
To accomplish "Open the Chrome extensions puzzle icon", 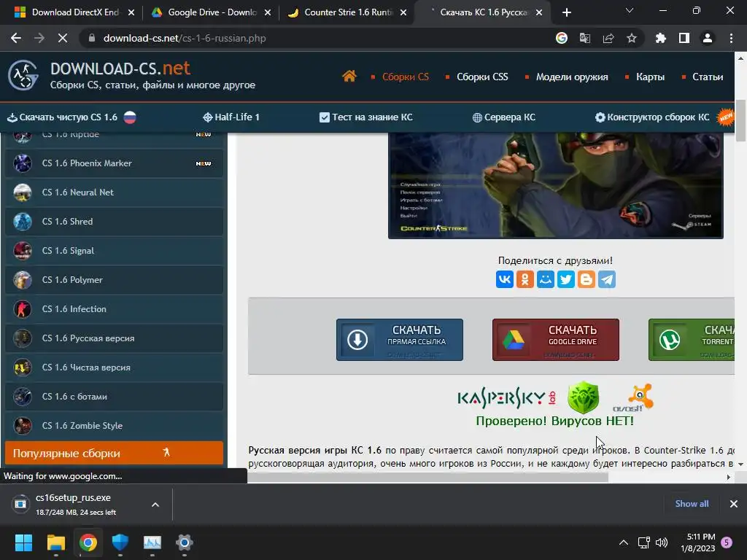I will tap(661, 38).
